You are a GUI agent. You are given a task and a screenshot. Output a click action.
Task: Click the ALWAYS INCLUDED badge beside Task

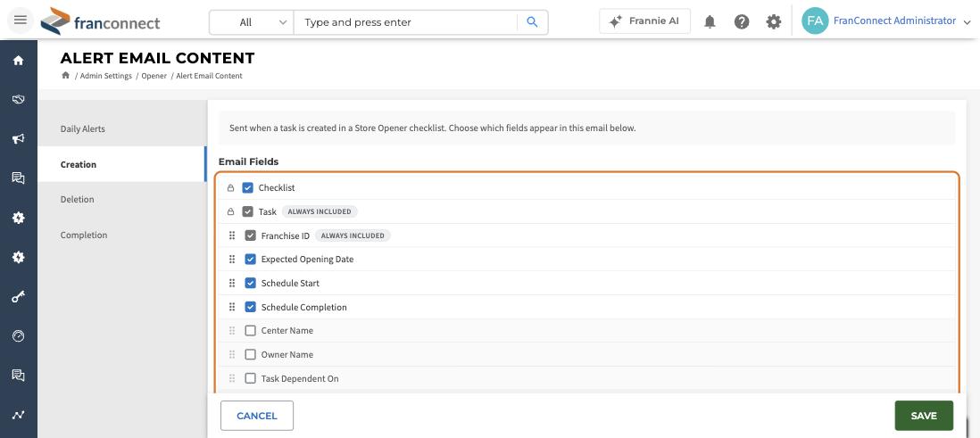(x=320, y=211)
